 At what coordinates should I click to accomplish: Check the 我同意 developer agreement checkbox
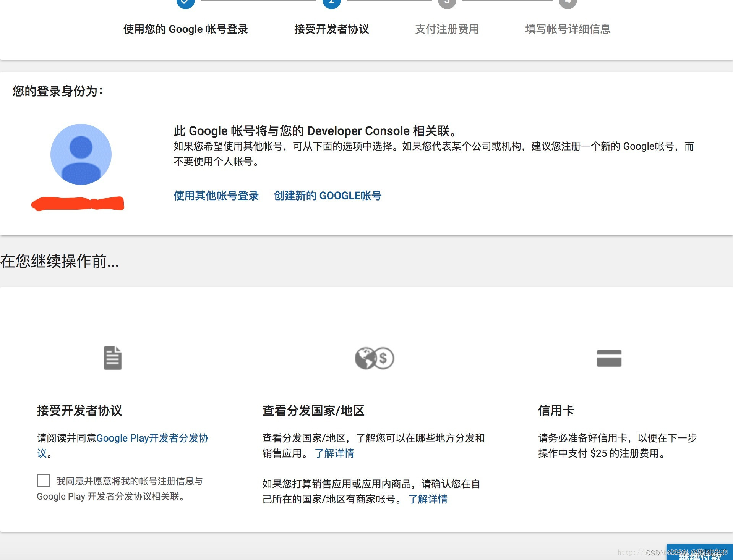coord(43,481)
